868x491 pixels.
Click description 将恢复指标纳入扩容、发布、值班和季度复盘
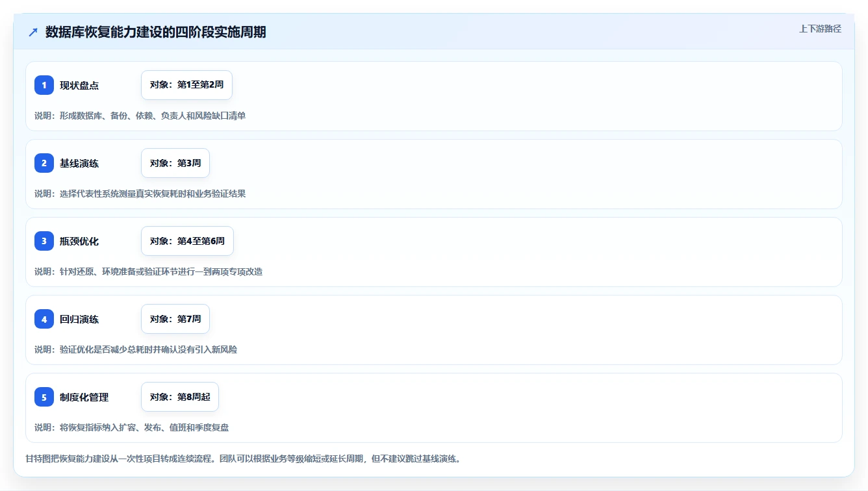(x=144, y=427)
